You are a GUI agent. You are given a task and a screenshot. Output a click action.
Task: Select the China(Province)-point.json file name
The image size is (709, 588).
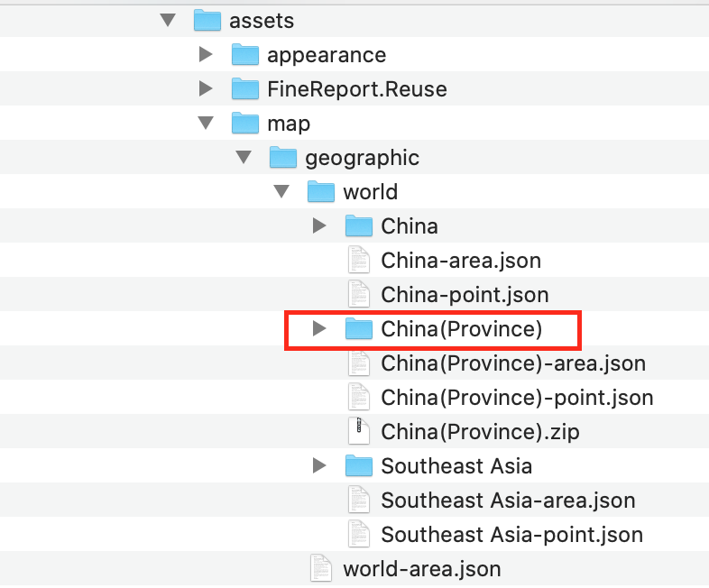[517, 399]
